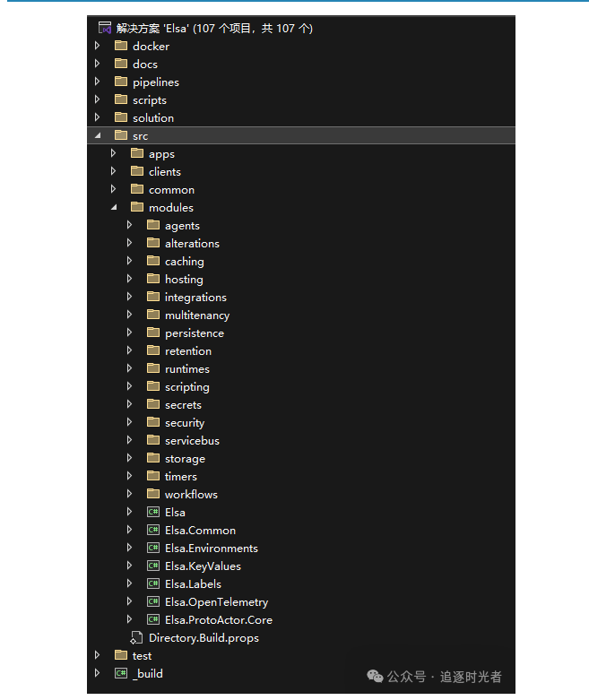
Task: Click the Visual Studio solution icon for 'Elsa'
Action: point(105,28)
